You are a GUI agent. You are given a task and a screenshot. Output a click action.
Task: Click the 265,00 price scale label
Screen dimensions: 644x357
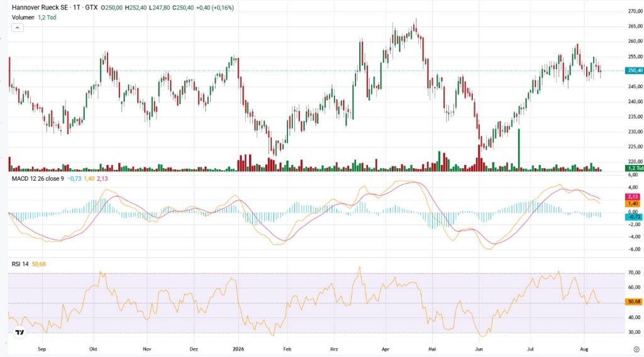pyautogui.click(x=635, y=26)
